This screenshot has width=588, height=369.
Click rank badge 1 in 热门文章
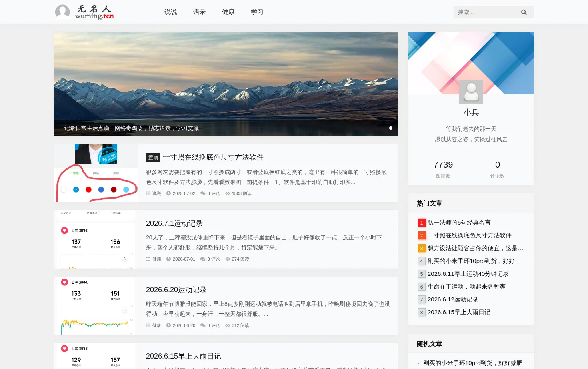(421, 223)
